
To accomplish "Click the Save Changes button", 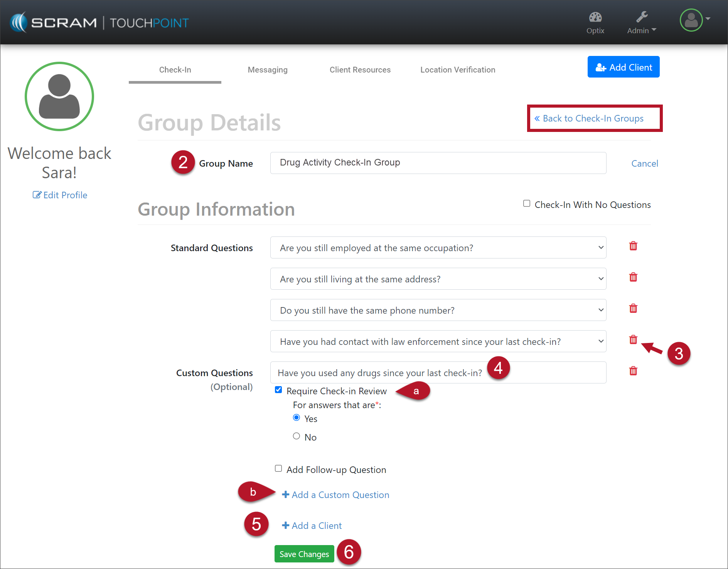I will [x=304, y=554].
